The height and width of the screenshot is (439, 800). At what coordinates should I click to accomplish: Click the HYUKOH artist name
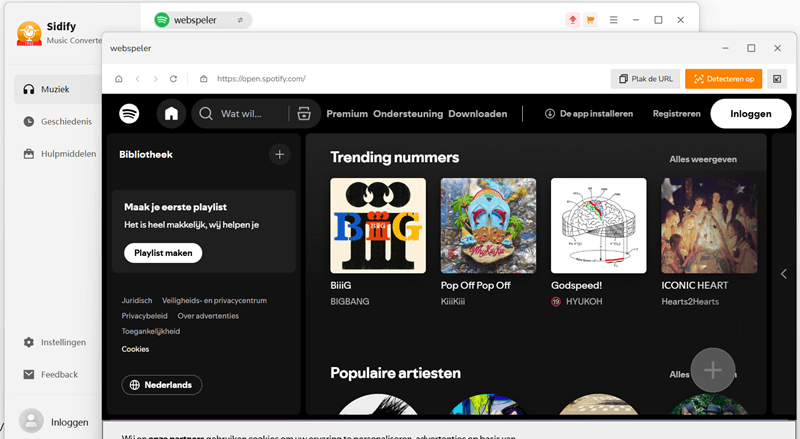(584, 302)
